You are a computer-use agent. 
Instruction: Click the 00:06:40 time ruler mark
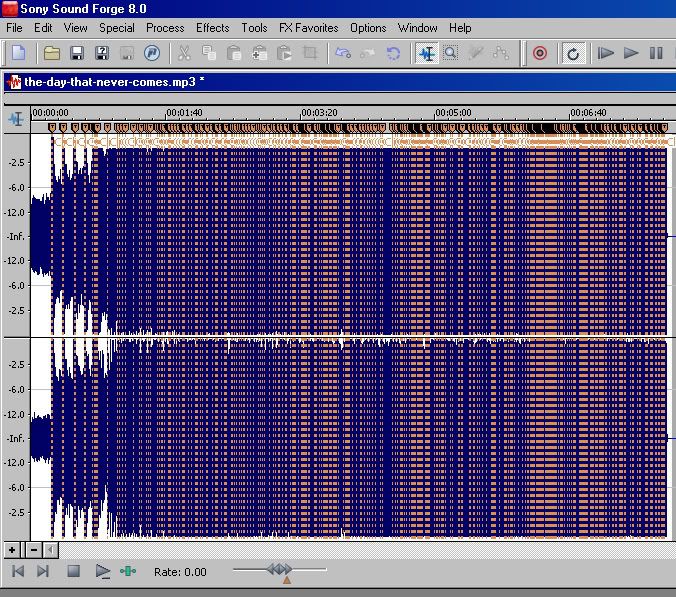tap(588, 113)
